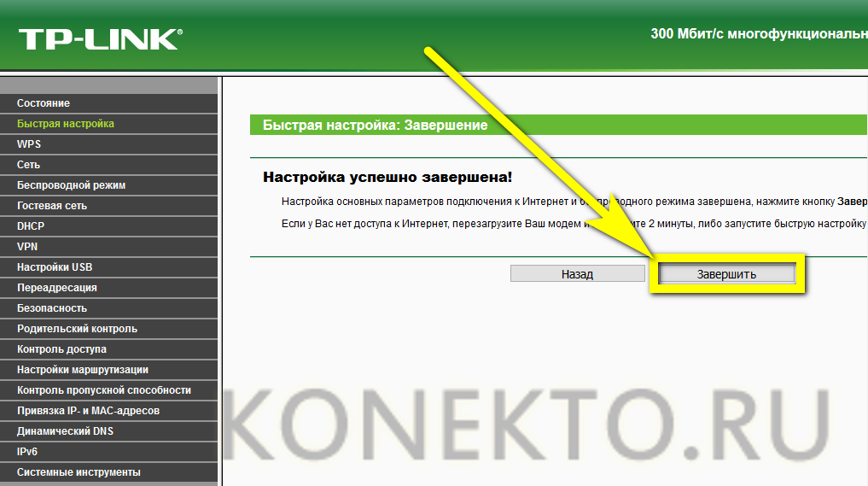Viewport: 868px width, 486px height.
Task: Go to Родительский контроль settings
Action: [x=77, y=329]
